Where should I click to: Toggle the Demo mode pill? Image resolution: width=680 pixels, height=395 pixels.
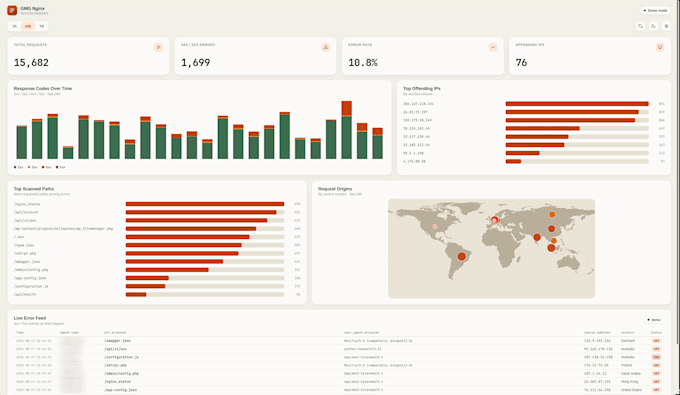point(655,10)
